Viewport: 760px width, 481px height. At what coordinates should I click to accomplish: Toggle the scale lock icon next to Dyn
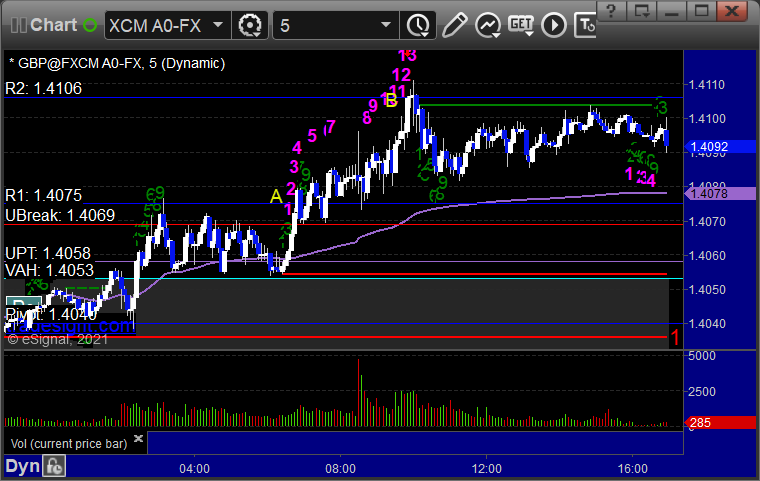click(x=54, y=466)
